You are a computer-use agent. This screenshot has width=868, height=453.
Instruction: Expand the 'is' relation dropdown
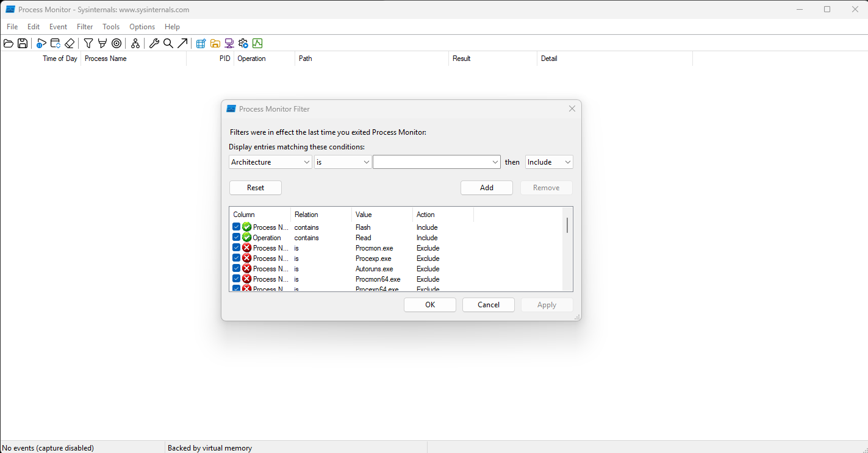[343, 162]
